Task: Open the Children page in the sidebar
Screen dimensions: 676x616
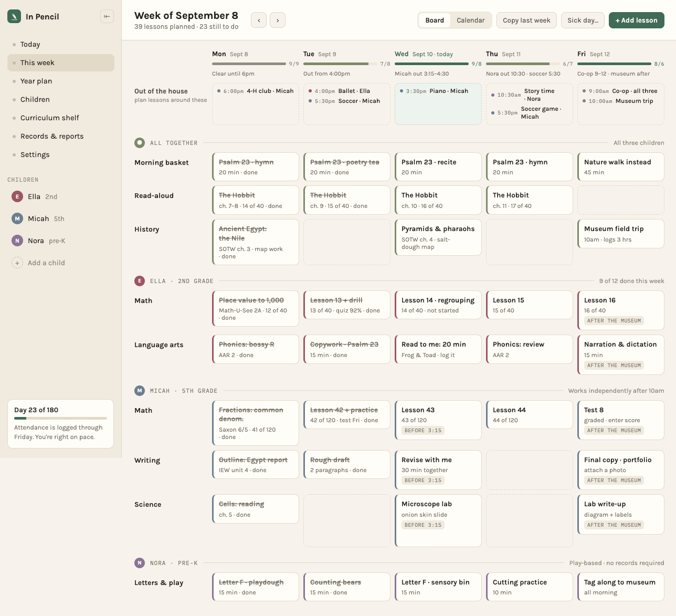Action: pos(61,99)
